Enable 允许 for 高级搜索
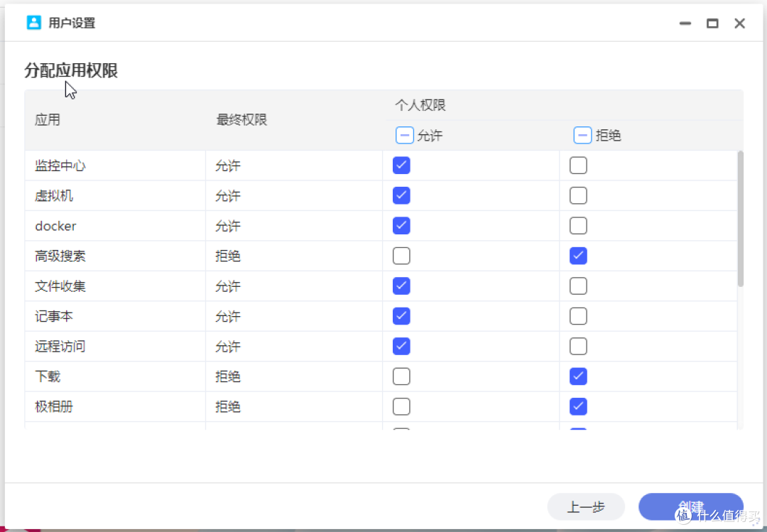 (x=401, y=256)
